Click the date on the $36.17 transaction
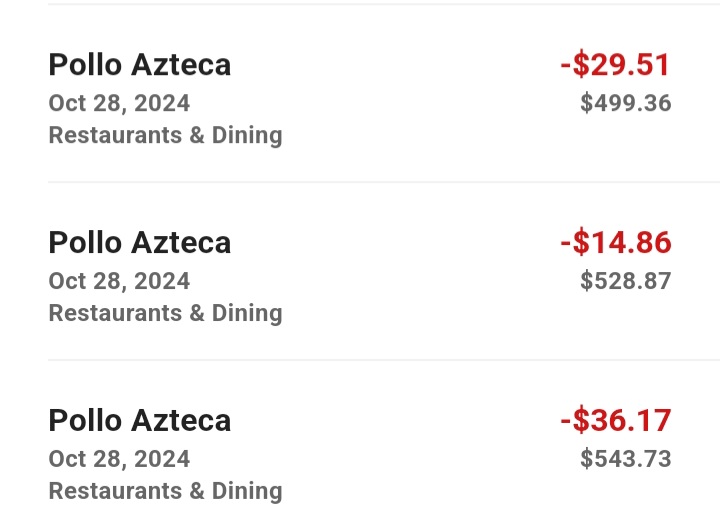Viewport: 720px width, 525px height. tap(119, 459)
